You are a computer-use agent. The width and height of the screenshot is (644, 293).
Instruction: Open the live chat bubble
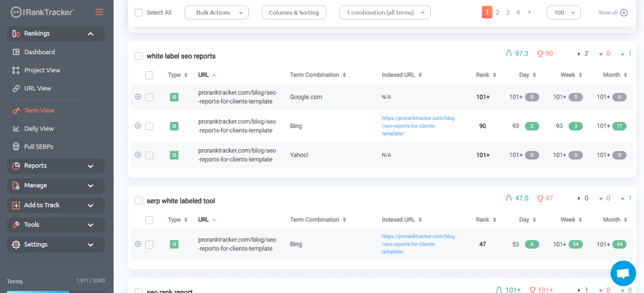[x=623, y=273]
